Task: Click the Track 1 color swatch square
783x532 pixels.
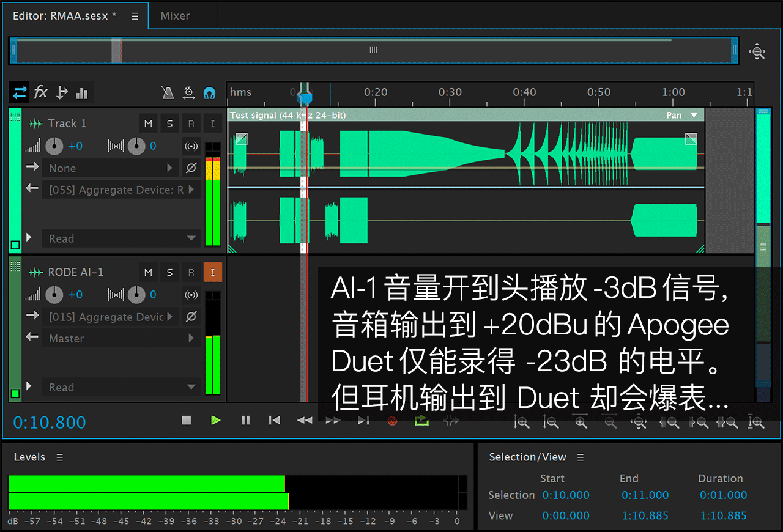Action: coord(15,245)
